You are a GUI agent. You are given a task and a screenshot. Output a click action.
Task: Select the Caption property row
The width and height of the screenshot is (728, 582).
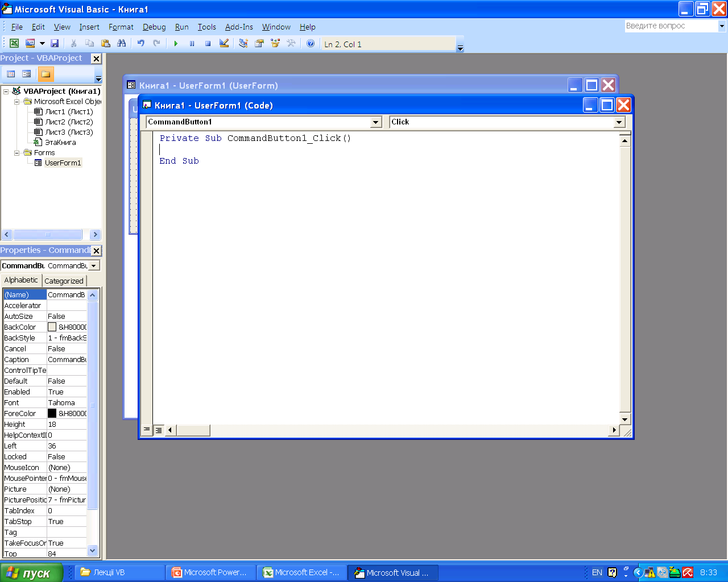tap(45, 359)
